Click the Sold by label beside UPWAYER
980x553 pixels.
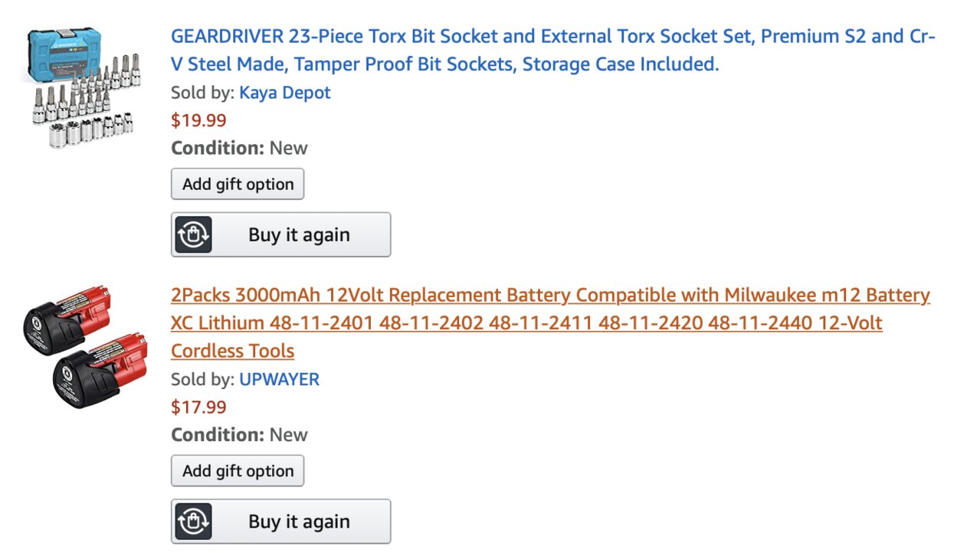(x=202, y=379)
